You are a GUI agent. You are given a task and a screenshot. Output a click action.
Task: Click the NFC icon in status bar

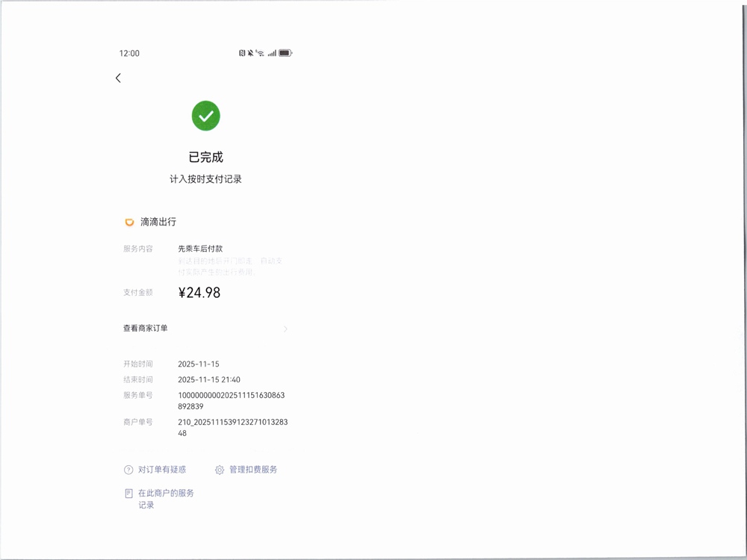click(x=242, y=54)
